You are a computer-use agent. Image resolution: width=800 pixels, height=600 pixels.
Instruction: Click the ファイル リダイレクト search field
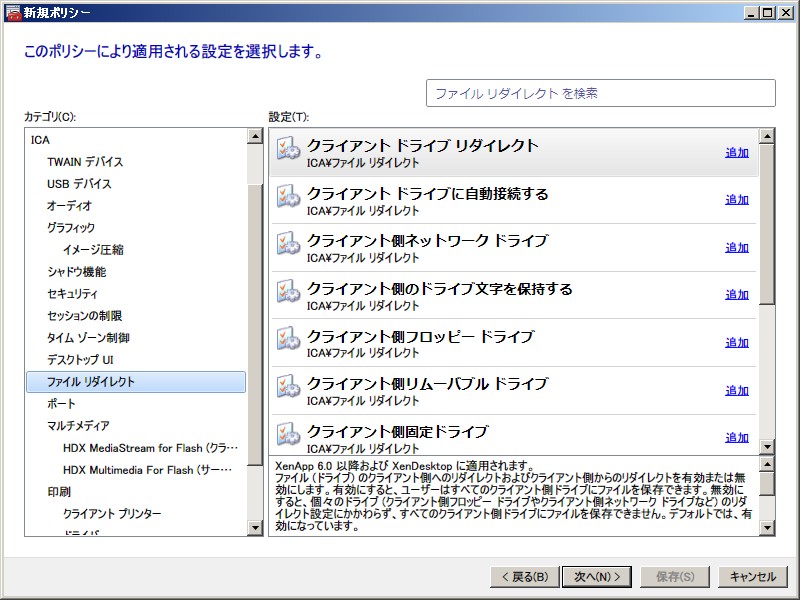(x=600, y=93)
